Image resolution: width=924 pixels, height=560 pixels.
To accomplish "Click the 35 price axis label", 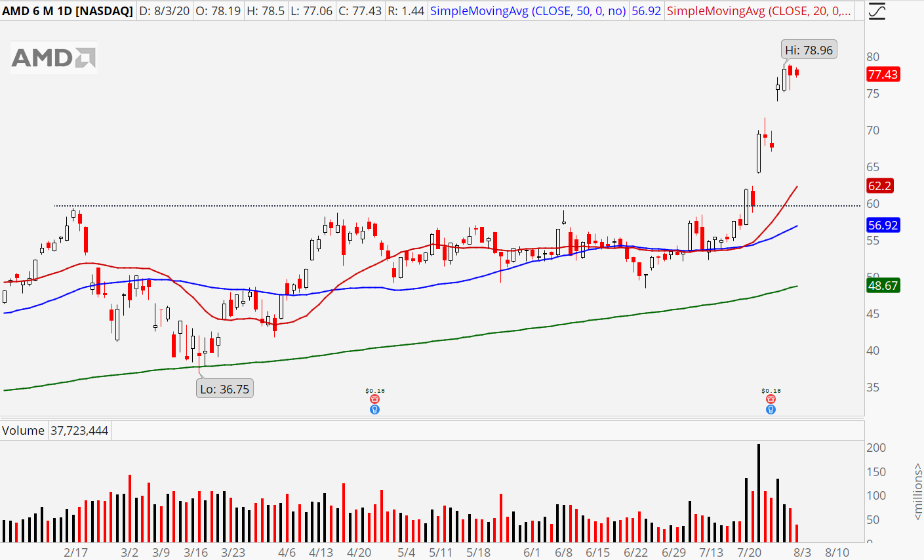I will (873, 388).
